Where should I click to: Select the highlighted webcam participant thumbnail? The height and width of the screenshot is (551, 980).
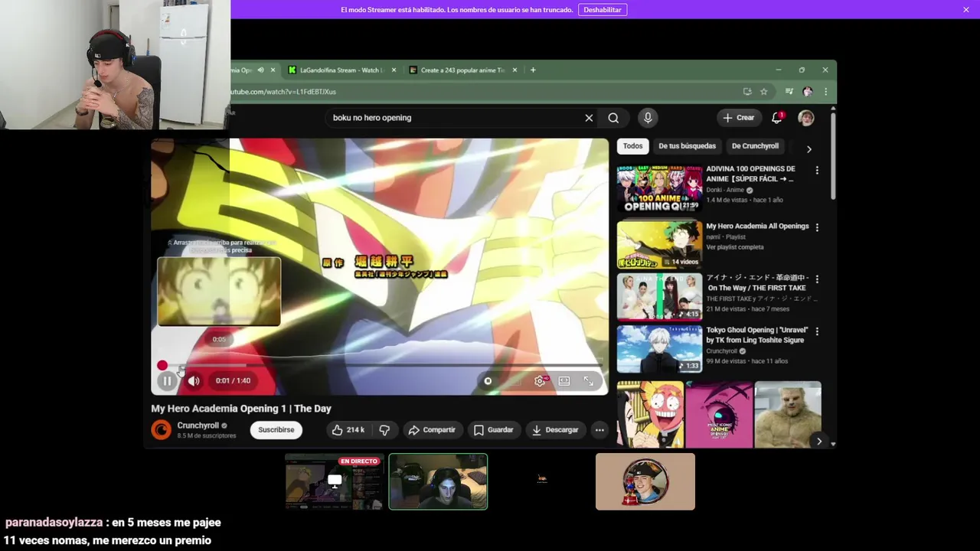[x=438, y=481]
